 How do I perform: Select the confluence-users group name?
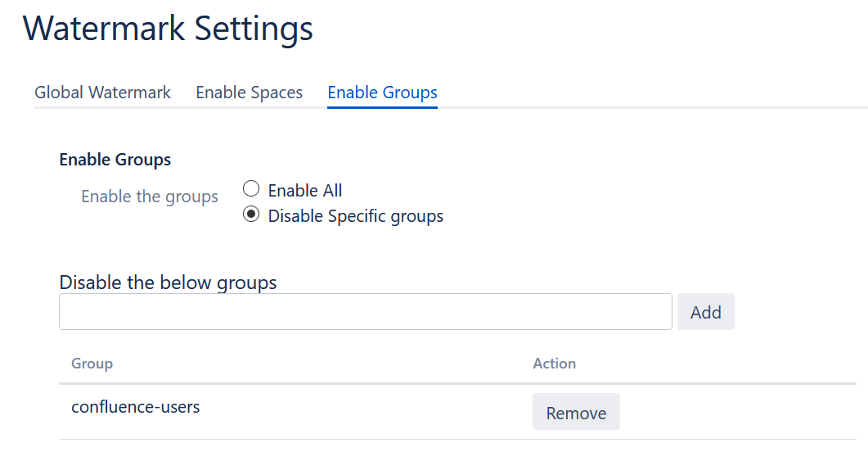pyautogui.click(x=136, y=407)
